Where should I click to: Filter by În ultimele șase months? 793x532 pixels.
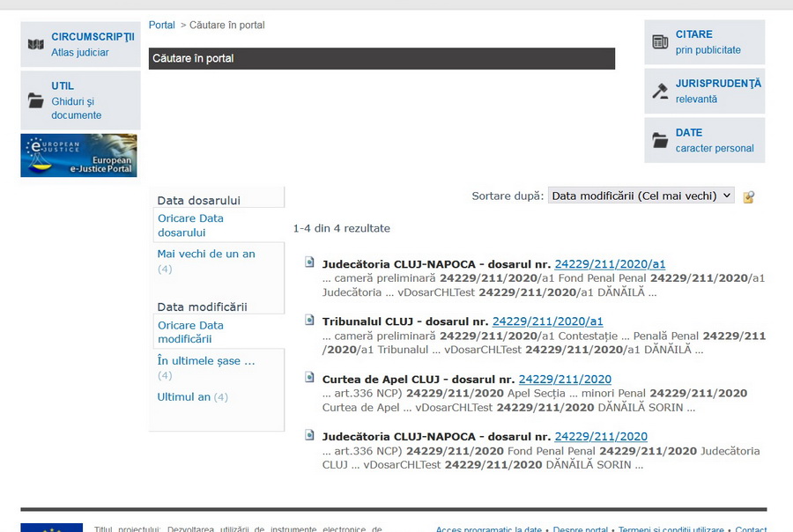tap(206, 360)
